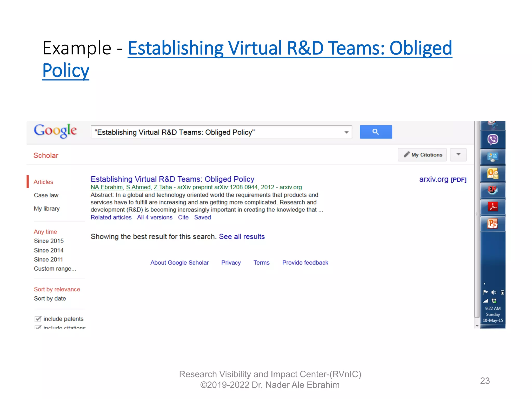Viewport: 532px width, 399px height.
Task: Open Snipping Tool in the taskbar
Action: 493,125
